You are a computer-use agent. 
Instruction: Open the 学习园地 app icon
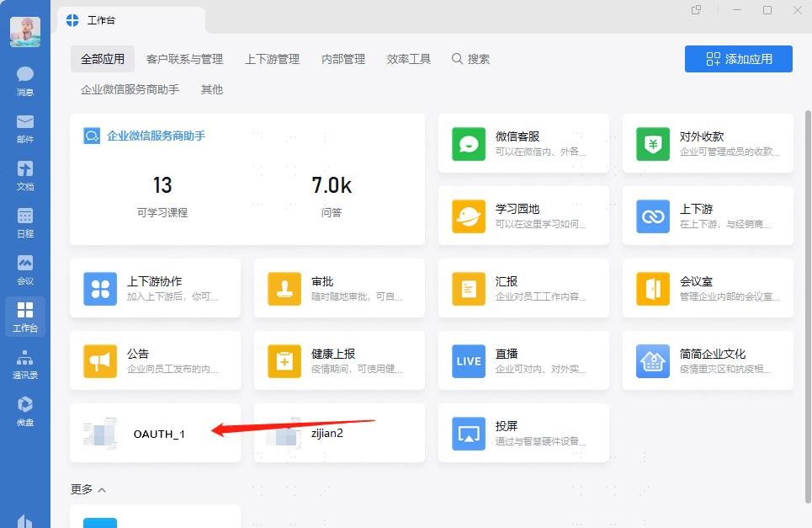[468, 216]
